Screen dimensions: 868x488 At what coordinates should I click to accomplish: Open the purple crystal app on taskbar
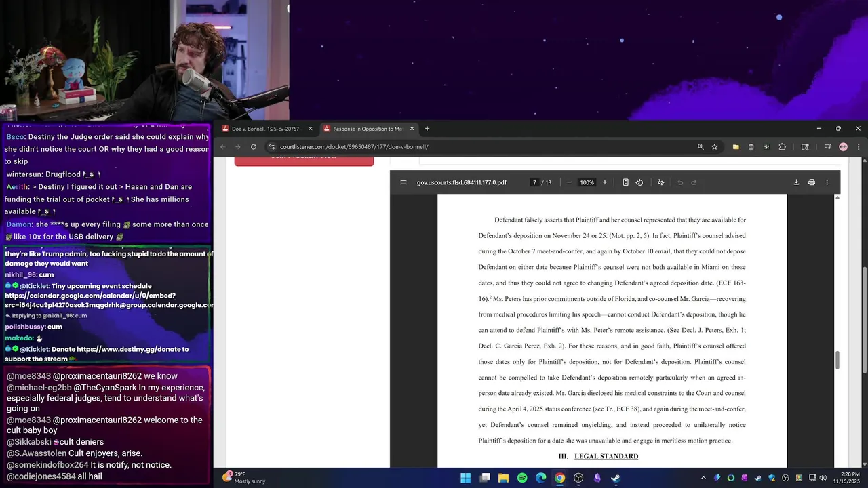click(597, 478)
